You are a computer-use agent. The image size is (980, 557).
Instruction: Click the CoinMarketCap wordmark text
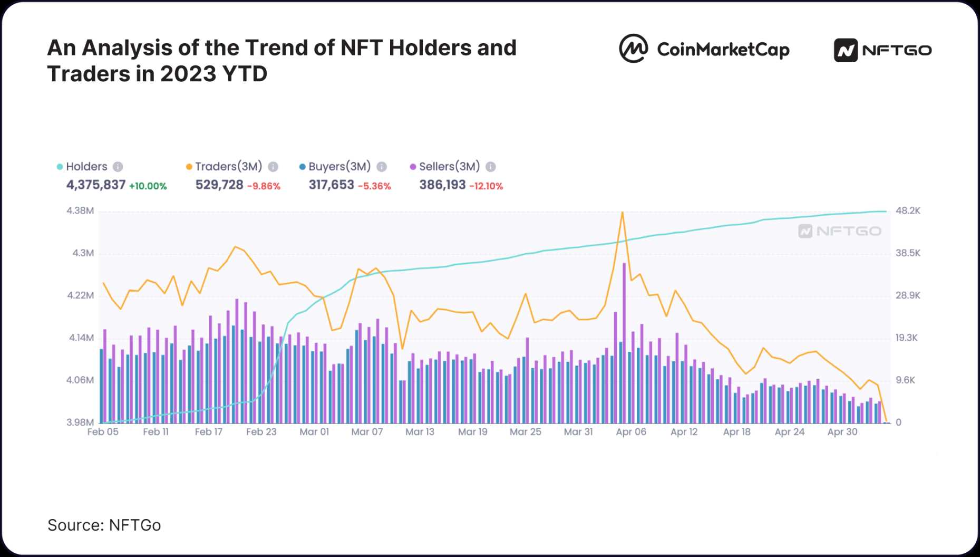coord(723,50)
